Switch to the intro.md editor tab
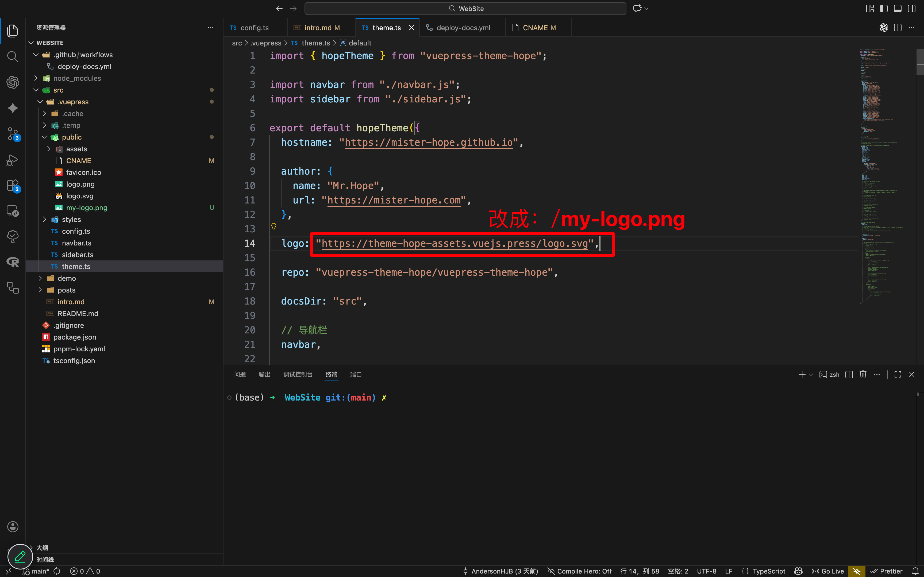Image resolution: width=924 pixels, height=577 pixels. [321, 28]
